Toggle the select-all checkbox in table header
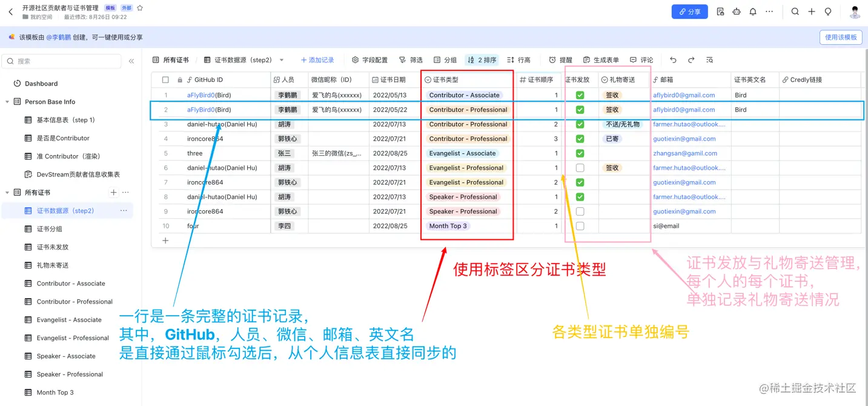The width and height of the screenshot is (868, 406). pyautogui.click(x=164, y=79)
